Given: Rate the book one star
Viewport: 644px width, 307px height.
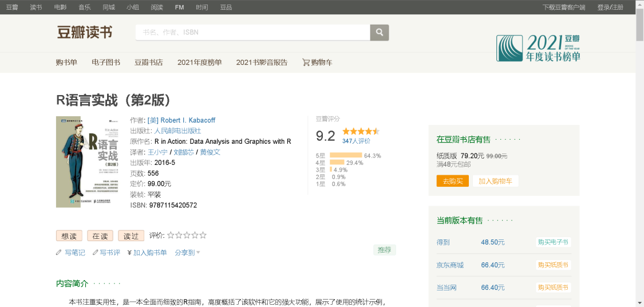Looking at the screenshot, I should pyautogui.click(x=171, y=235).
